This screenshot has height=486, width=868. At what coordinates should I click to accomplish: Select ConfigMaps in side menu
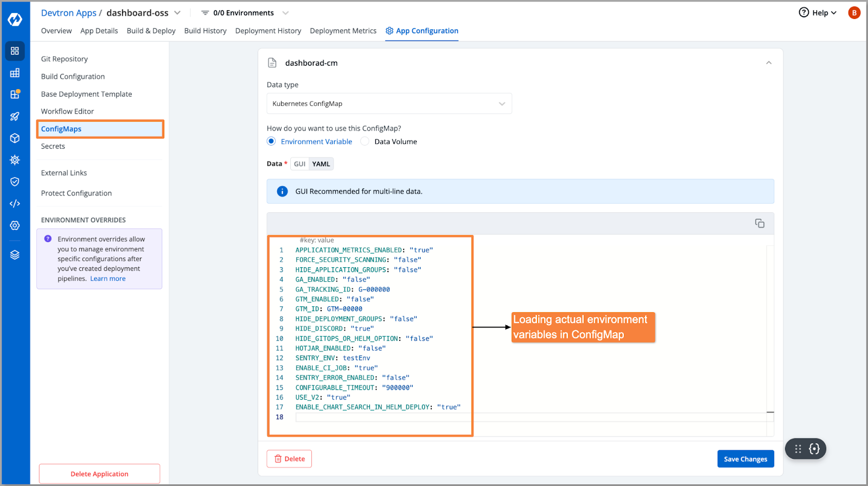click(x=100, y=129)
